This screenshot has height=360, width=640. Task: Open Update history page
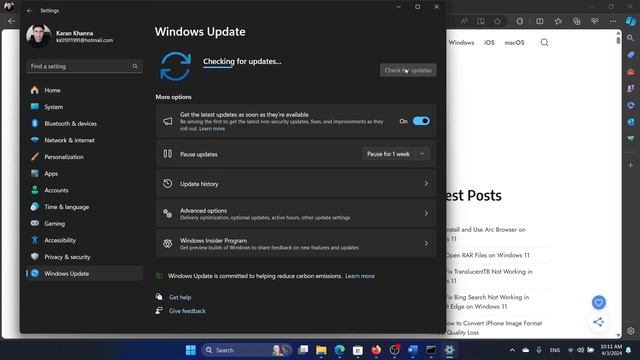coord(296,184)
